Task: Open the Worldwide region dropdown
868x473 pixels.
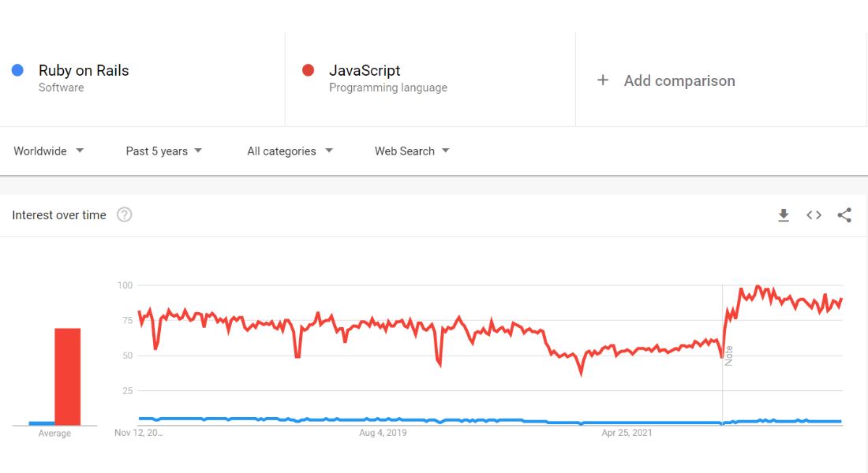Action: [x=49, y=151]
